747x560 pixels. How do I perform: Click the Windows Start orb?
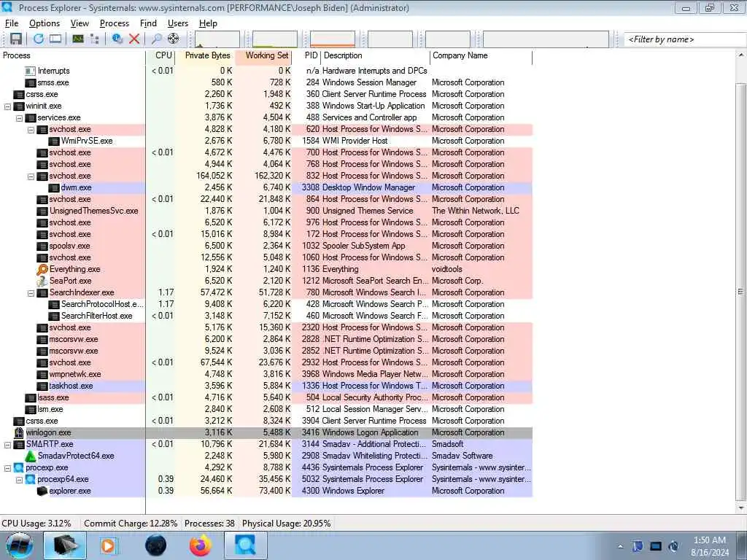[x=20, y=545]
